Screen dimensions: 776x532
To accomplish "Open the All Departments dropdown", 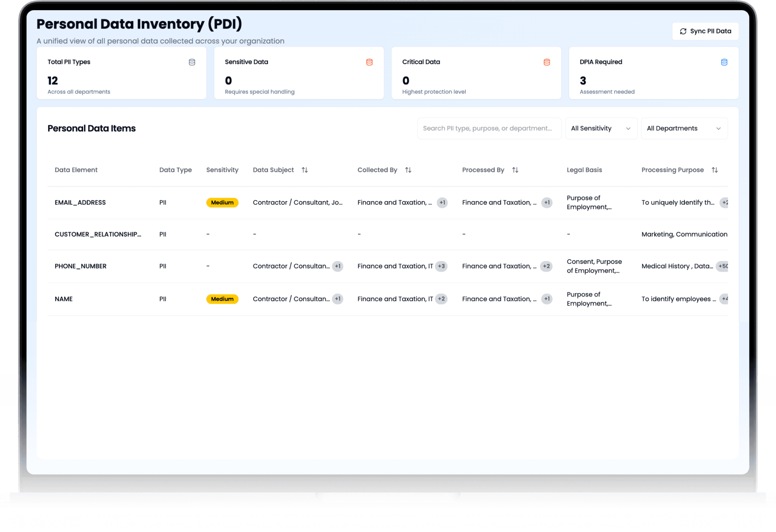I will tap(684, 128).
